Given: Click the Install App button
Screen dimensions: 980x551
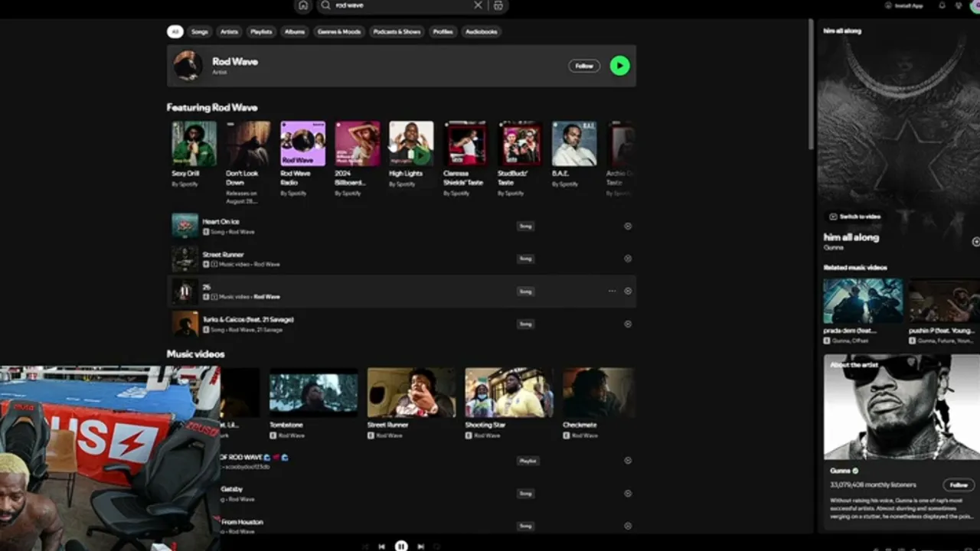Looking at the screenshot, I should point(904,5).
